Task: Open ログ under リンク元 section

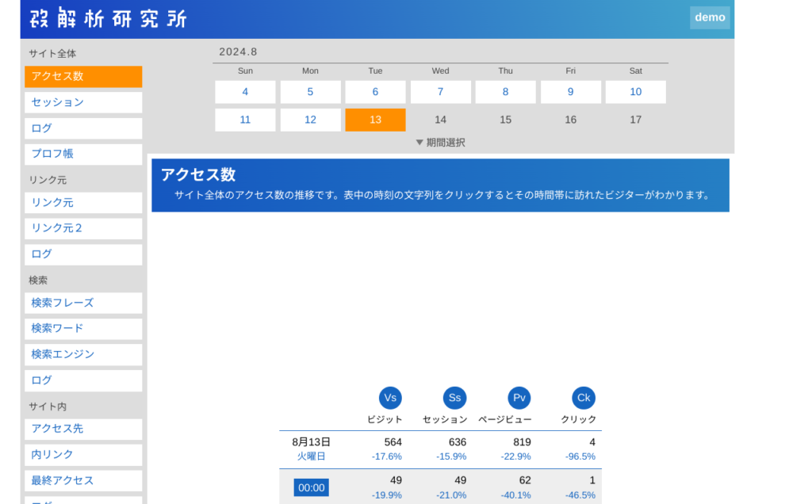Action: point(83,254)
